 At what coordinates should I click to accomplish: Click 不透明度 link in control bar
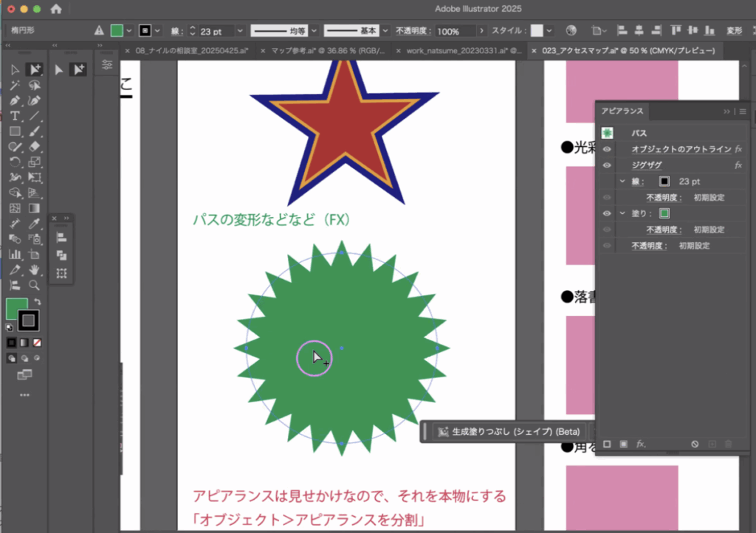(413, 31)
